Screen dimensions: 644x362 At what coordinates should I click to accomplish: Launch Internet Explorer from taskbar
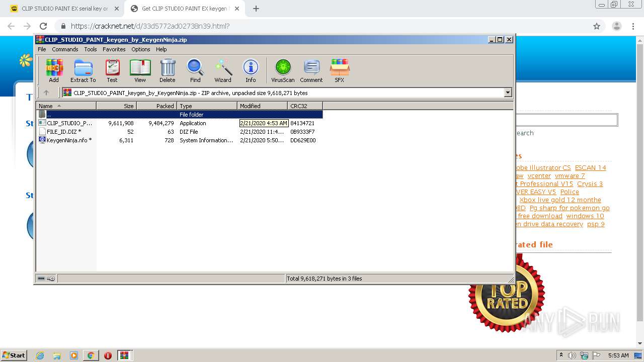point(40,355)
